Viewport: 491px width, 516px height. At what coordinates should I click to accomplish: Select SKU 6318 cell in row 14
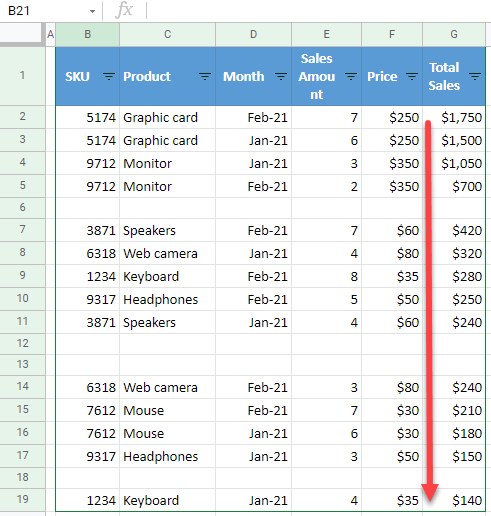pyautogui.click(x=88, y=387)
